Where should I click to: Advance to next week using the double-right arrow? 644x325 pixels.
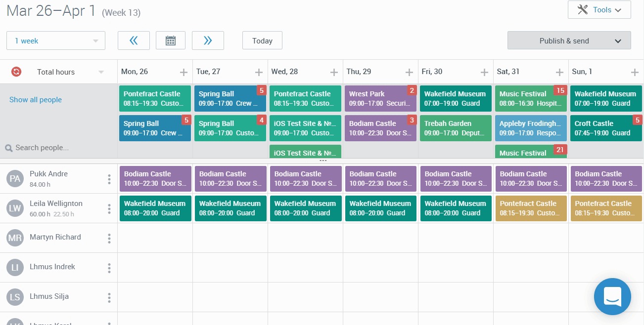pyautogui.click(x=208, y=40)
